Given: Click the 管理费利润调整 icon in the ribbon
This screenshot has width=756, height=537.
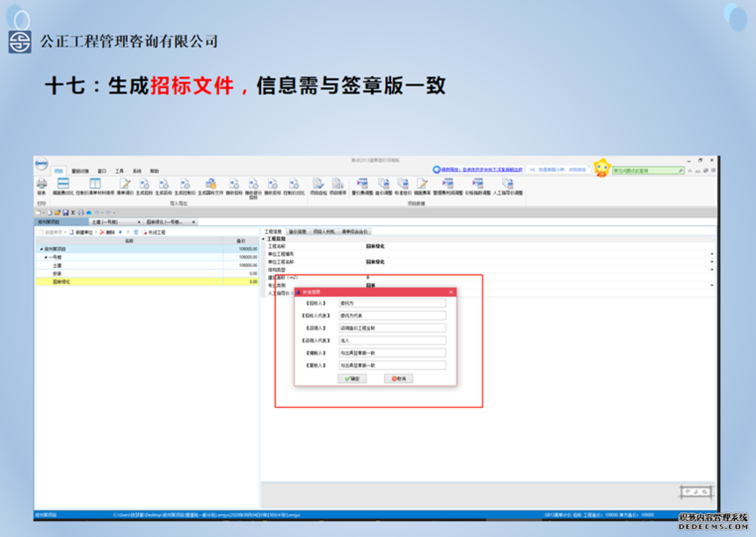Looking at the screenshot, I should (448, 183).
